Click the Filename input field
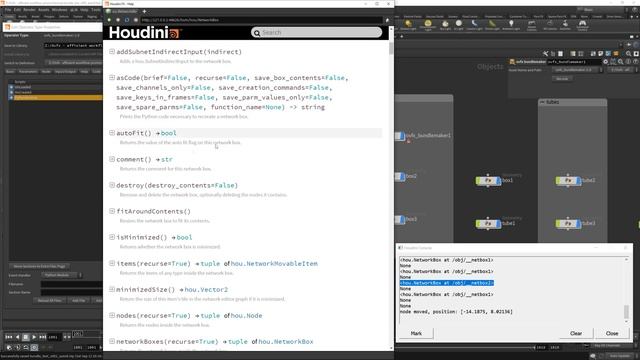 (72, 284)
